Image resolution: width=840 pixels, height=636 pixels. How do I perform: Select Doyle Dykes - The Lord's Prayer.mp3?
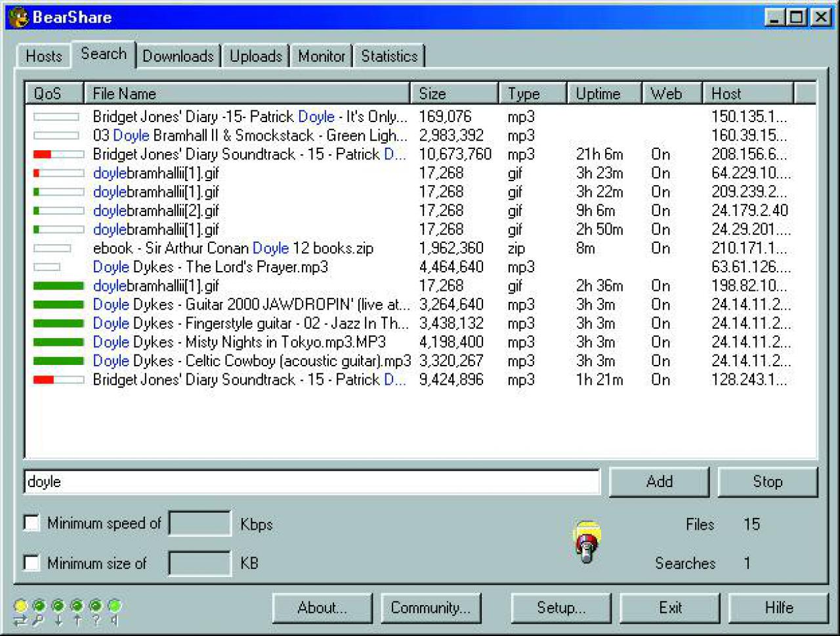(210, 267)
